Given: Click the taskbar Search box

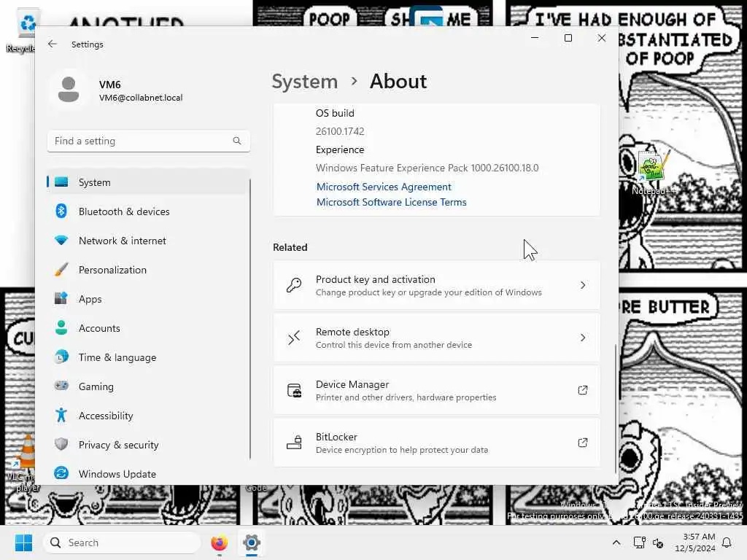Looking at the screenshot, I should coord(122,542).
